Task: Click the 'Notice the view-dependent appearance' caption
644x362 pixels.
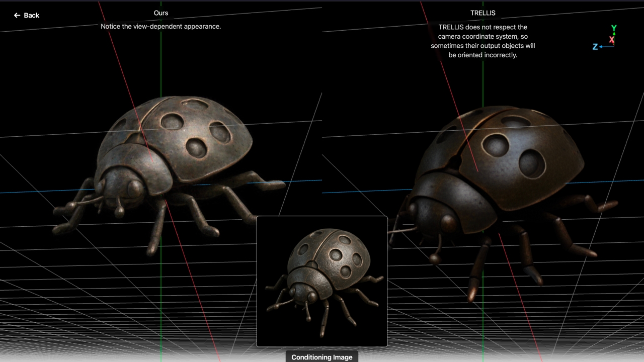Action: 161,26
